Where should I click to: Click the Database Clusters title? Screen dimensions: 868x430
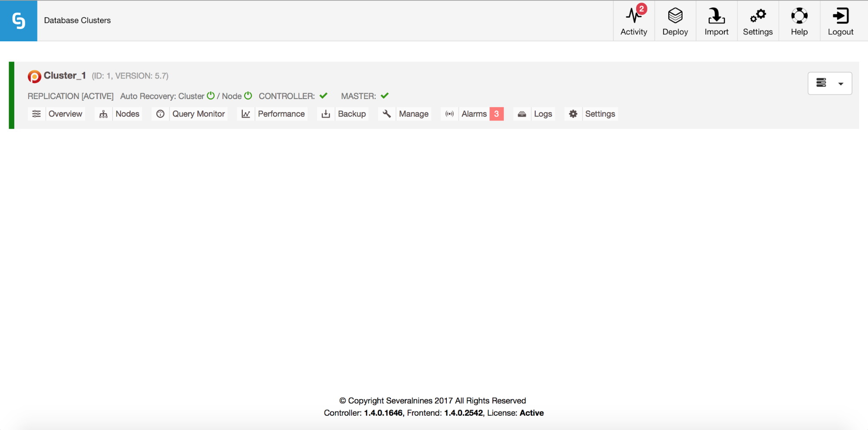point(77,20)
